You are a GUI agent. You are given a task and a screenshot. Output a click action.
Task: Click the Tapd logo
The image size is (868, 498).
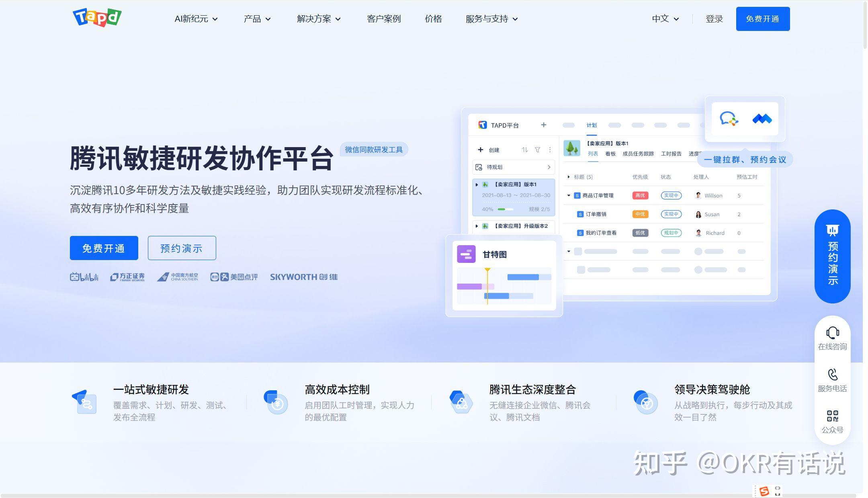coord(97,17)
